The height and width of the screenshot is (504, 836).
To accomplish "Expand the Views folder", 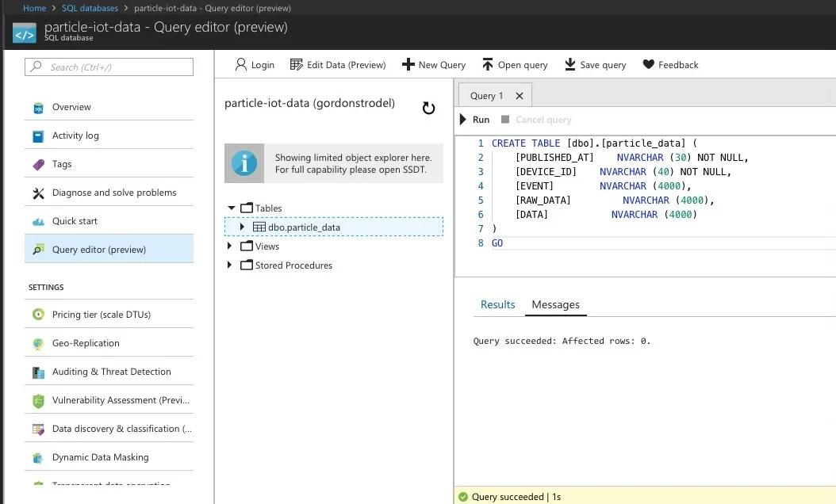I will tap(230, 246).
